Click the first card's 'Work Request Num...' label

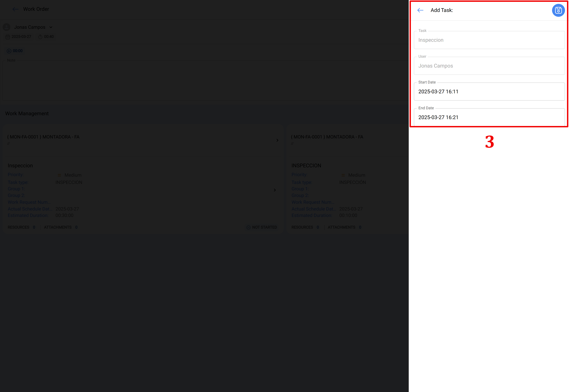tap(29, 202)
